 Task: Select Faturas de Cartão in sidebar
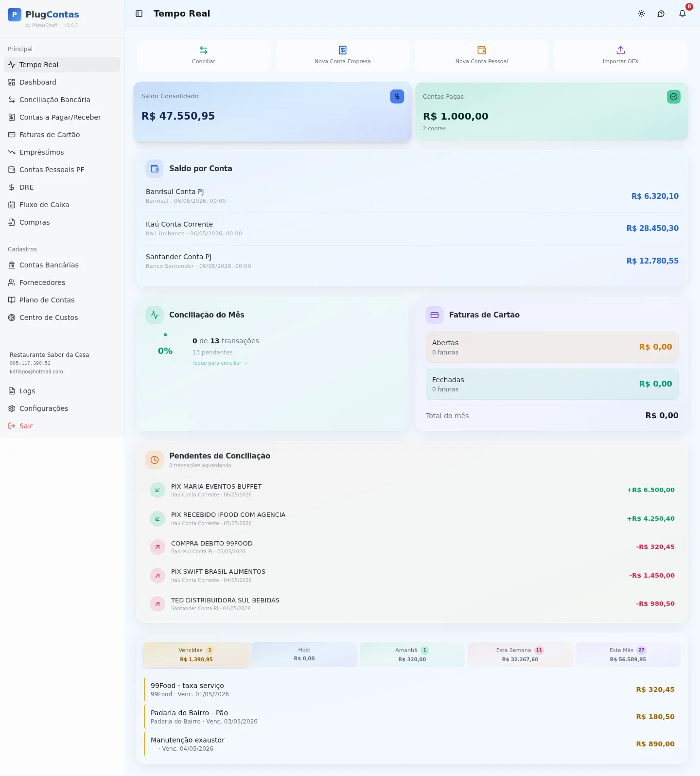[62, 135]
